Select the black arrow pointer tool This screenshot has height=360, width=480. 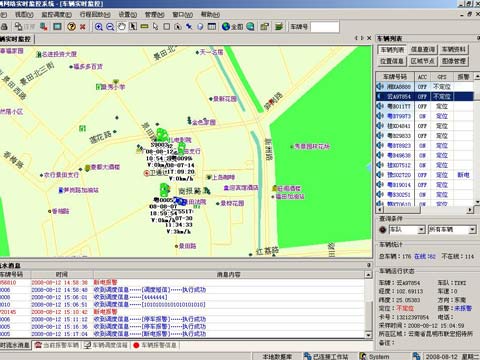pyautogui.click(x=133, y=27)
